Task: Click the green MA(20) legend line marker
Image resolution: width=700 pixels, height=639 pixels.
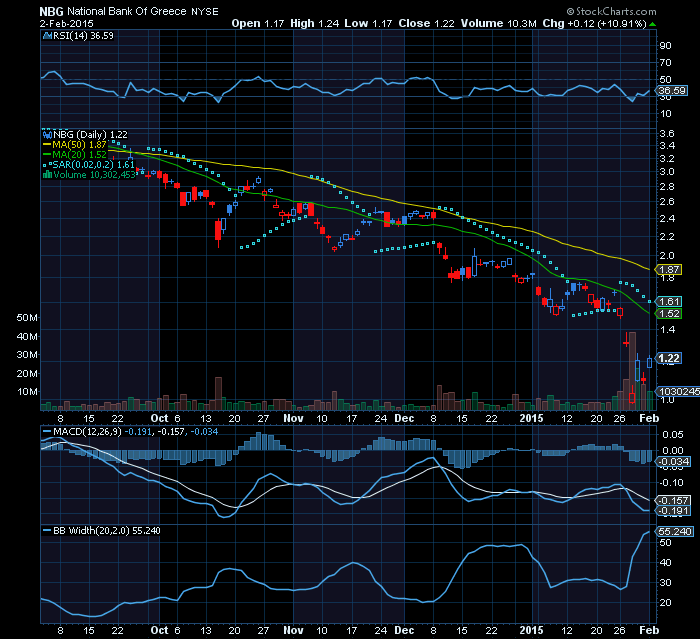Action: click(47, 155)
